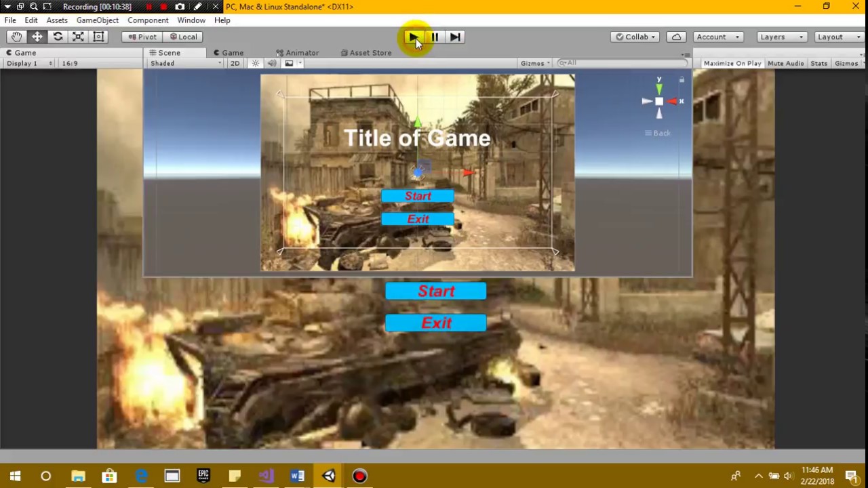Toggle Mute Audio in Game view

coord(785,63)
